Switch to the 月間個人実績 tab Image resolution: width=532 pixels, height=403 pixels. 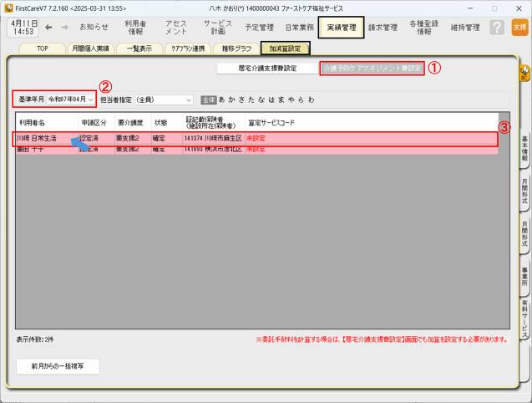90,48
